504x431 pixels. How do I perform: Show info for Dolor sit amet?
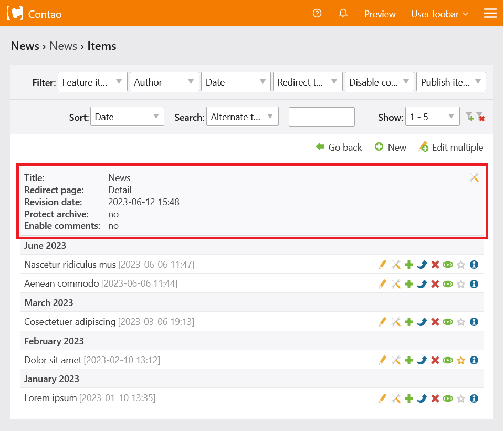[x=474, y=360]
